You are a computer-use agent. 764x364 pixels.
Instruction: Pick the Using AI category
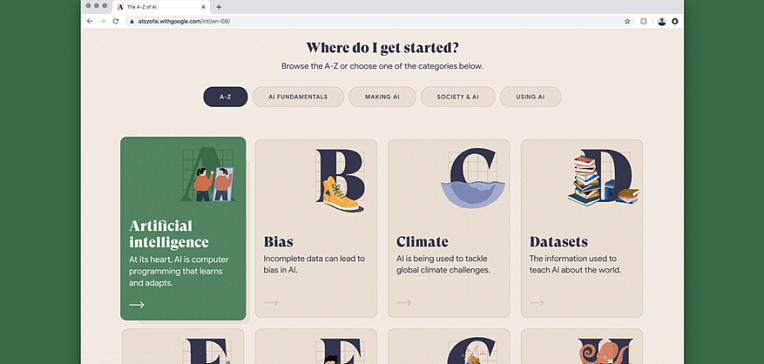click(x=531, y=96)
